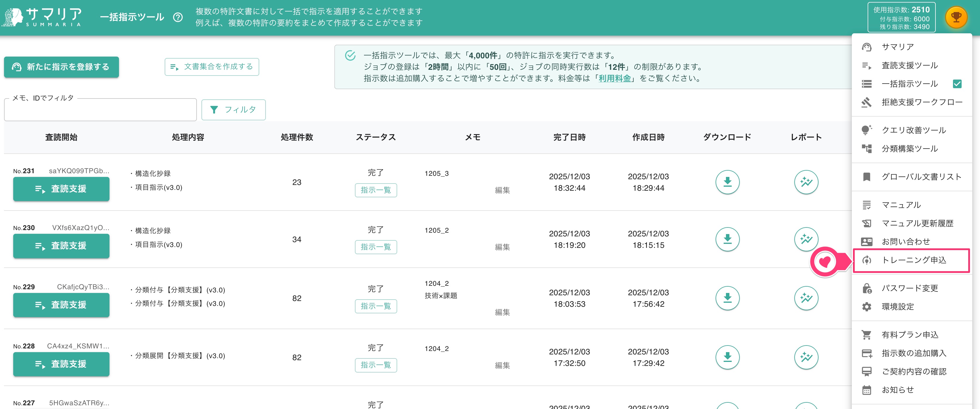Click the ステータス column header
Image resolution: width=980 pixels, height=409 pixels.
click(376, 137)
